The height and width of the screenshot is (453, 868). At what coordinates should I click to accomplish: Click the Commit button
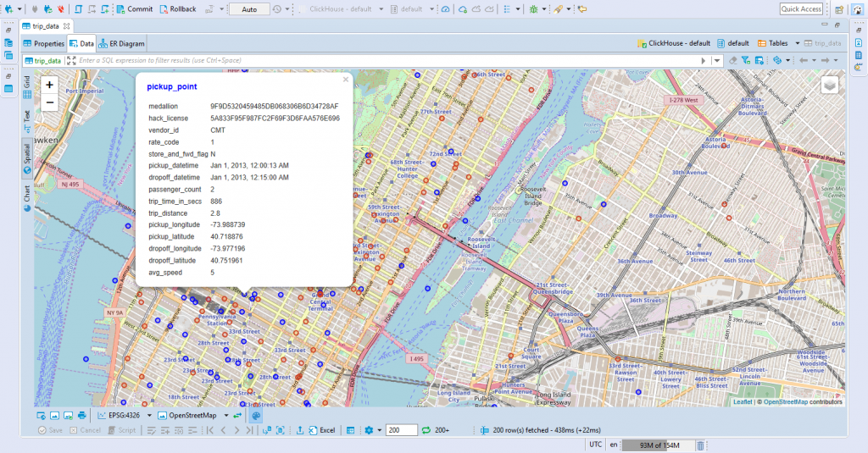pyautogui.click(x=135, y=8)
